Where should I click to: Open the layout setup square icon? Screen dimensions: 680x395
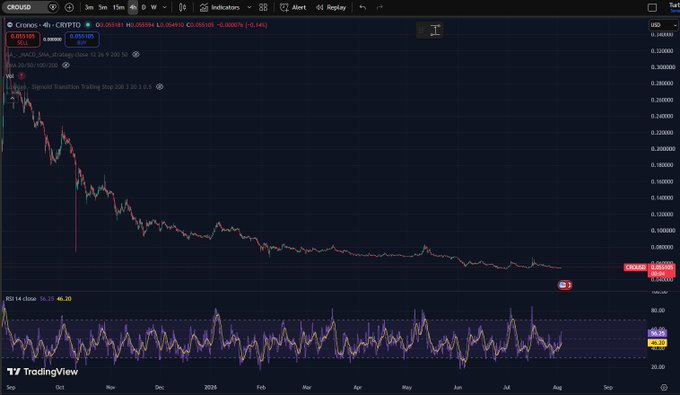pos(652,7)
